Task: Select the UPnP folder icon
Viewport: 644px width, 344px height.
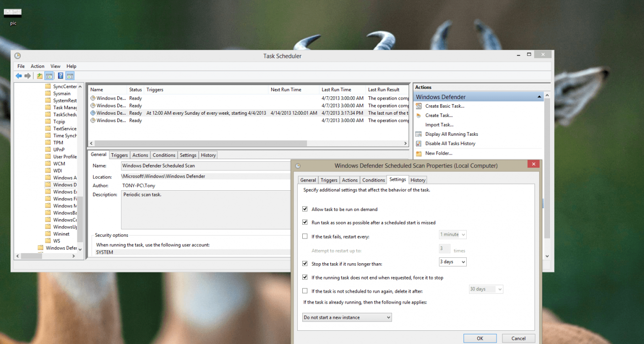Action: pyautogui.click(x=48, y=150)
